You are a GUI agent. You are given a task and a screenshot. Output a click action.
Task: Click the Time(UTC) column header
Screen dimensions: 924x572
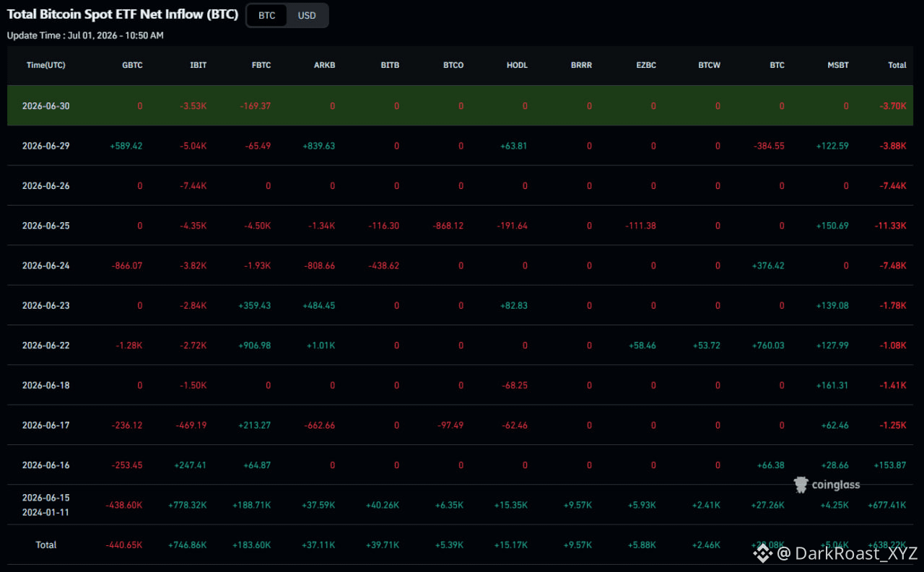point(46,65)
